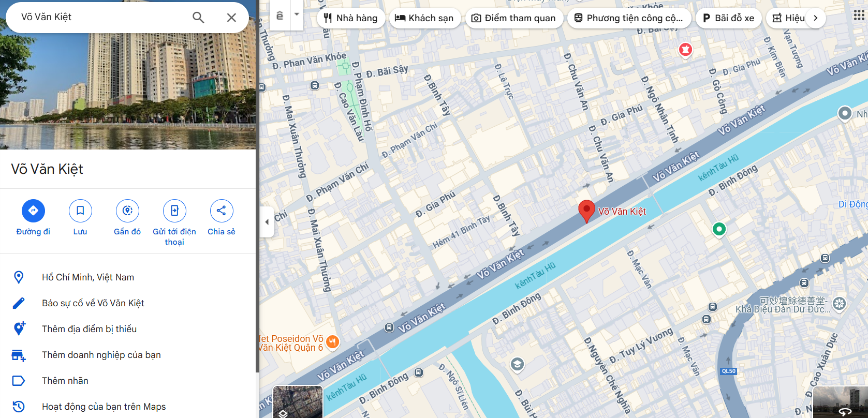Open the Google apps grid icon
Image resolution: width=868 pixels, height=418 pixels.
pos(859,15)
